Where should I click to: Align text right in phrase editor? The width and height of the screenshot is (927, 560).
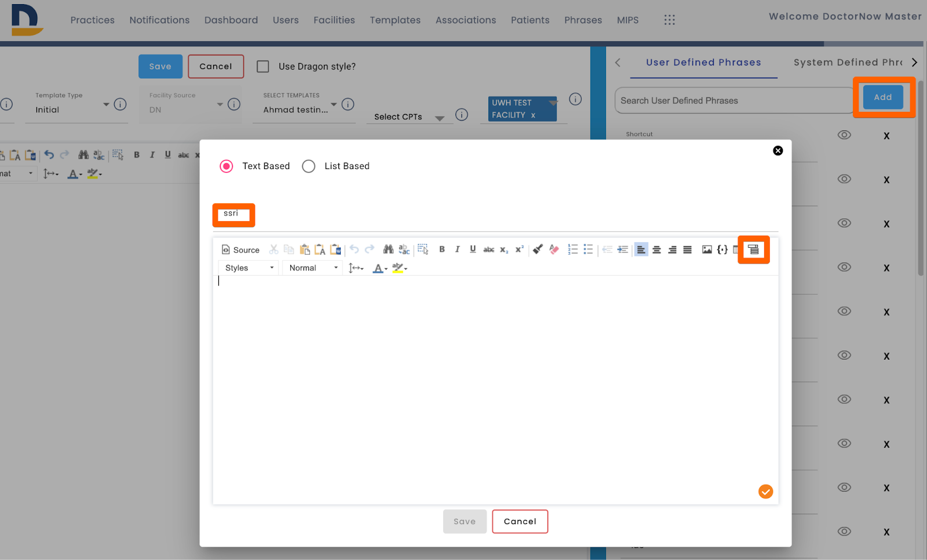[673, 250]
